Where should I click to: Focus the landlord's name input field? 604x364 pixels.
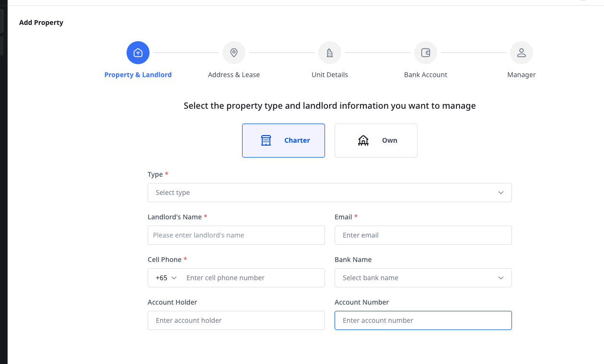tap(236, 235)
